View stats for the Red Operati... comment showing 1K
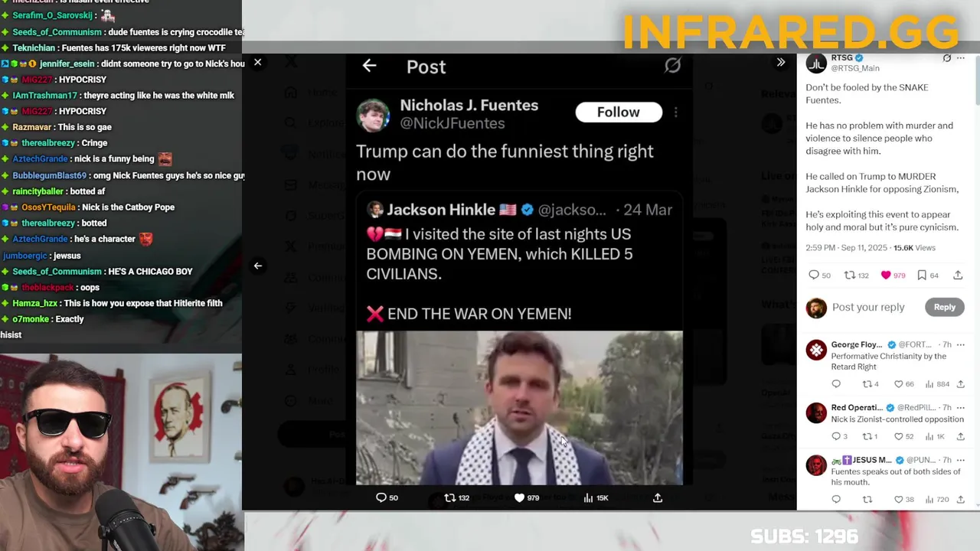This screenshot has width=980, height=551. pos(935,436)
